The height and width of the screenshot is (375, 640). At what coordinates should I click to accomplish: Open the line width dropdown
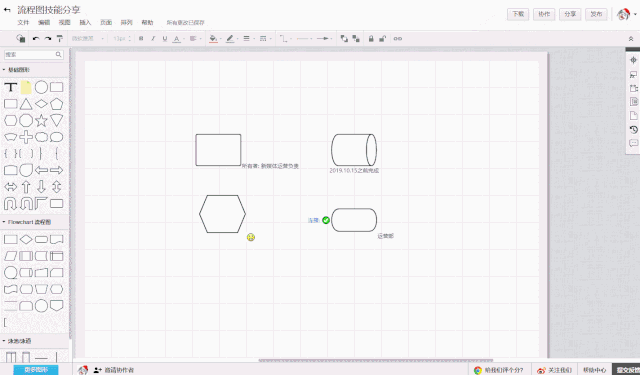[x=248, y=38]
